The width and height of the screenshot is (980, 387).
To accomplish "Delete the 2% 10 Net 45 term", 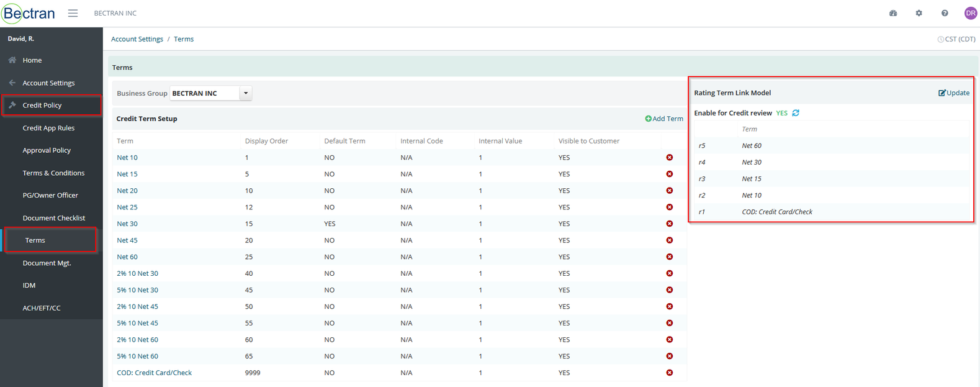I will (670, 307).
